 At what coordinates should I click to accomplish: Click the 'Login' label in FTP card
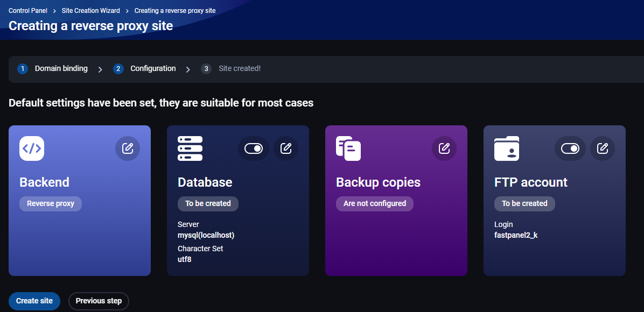coord(503,224)
